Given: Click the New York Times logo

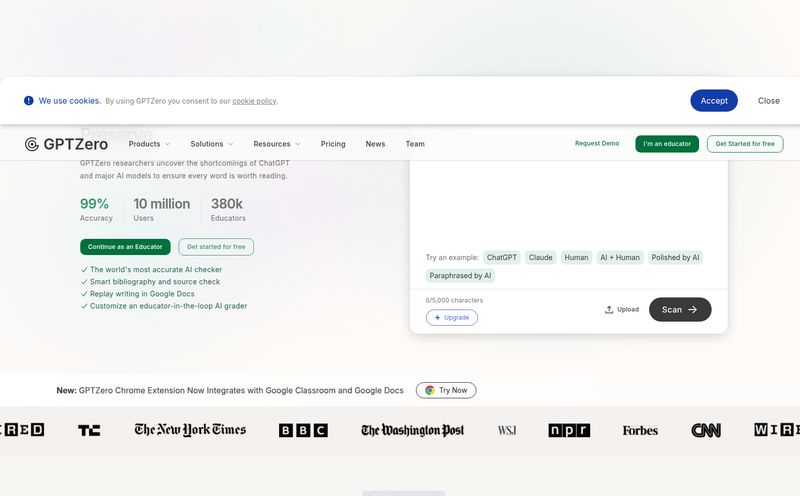Looking at the screenshot, I should [190, 430].
